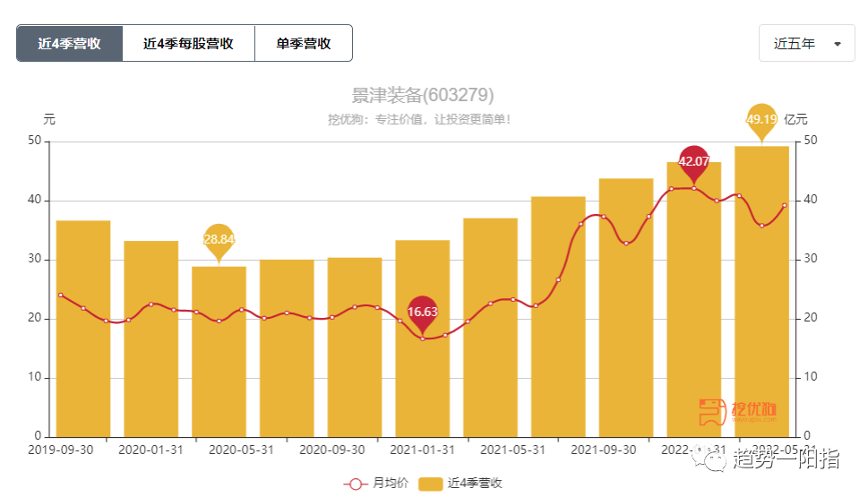Click the tallest bar under 49.19 pin
This screenshot has height=497, width=868.
[x=761, y=292]
